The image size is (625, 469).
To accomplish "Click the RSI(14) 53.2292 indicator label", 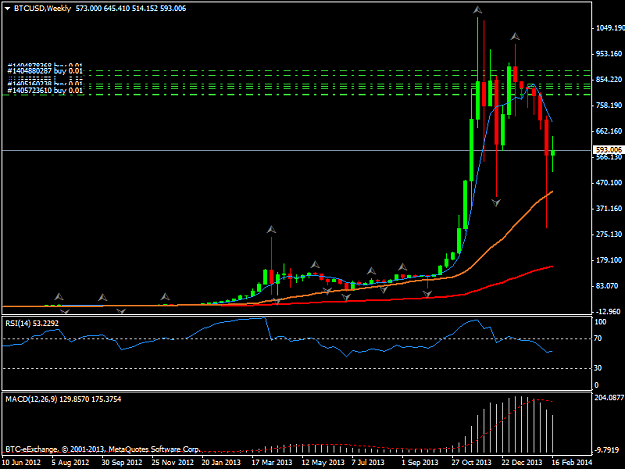I will tap(32, 323).
